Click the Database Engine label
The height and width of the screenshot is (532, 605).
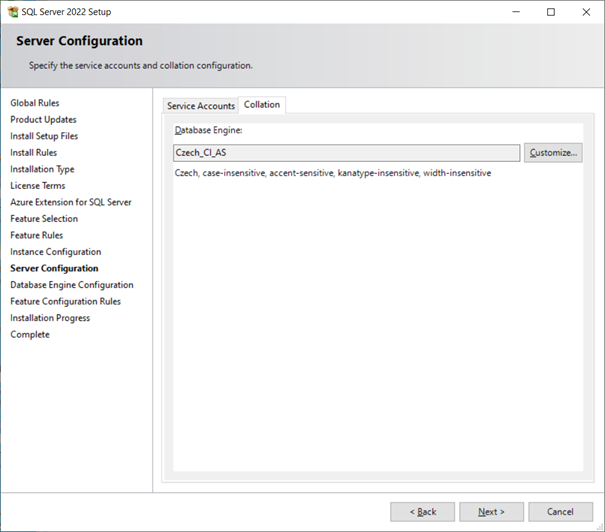click(208, 130)
